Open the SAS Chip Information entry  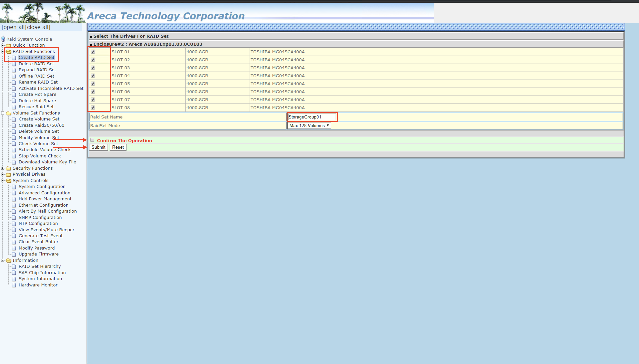pyautogui.click(x=42, y=273)
